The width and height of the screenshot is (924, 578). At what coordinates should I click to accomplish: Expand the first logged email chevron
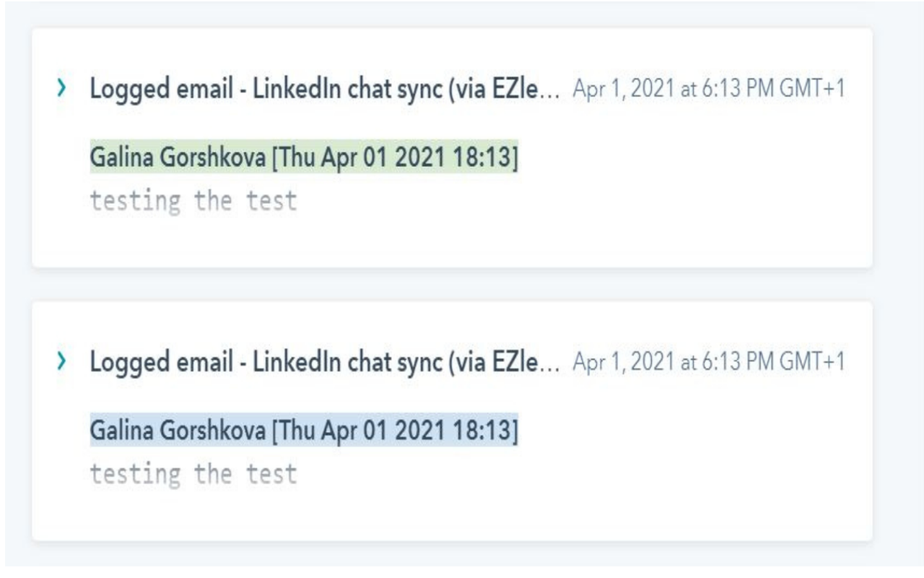point(62,90)
